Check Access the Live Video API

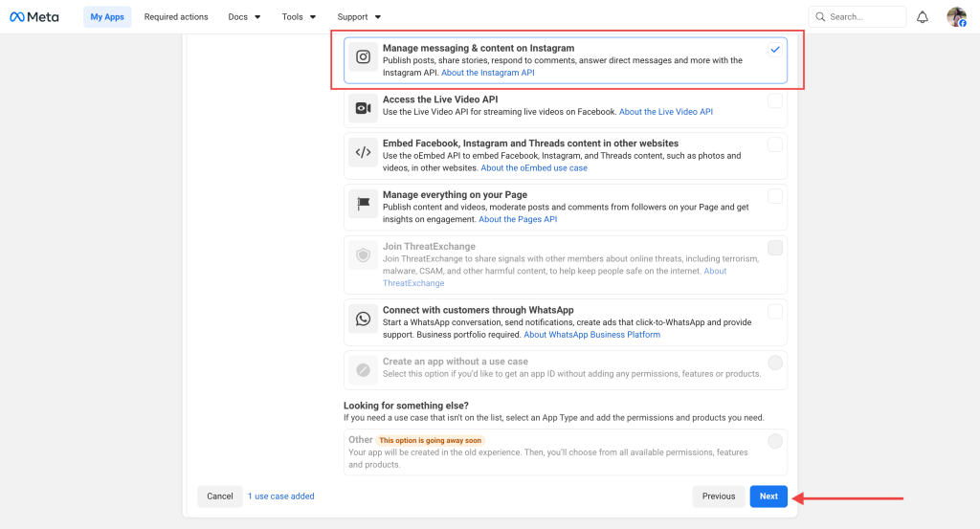775,100
